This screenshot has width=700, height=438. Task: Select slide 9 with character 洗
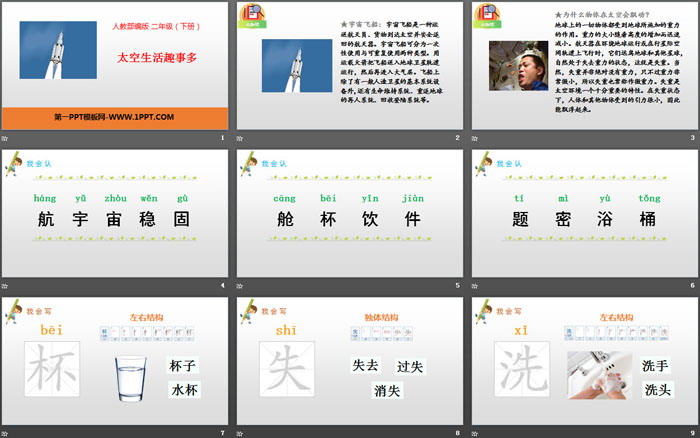585,361
